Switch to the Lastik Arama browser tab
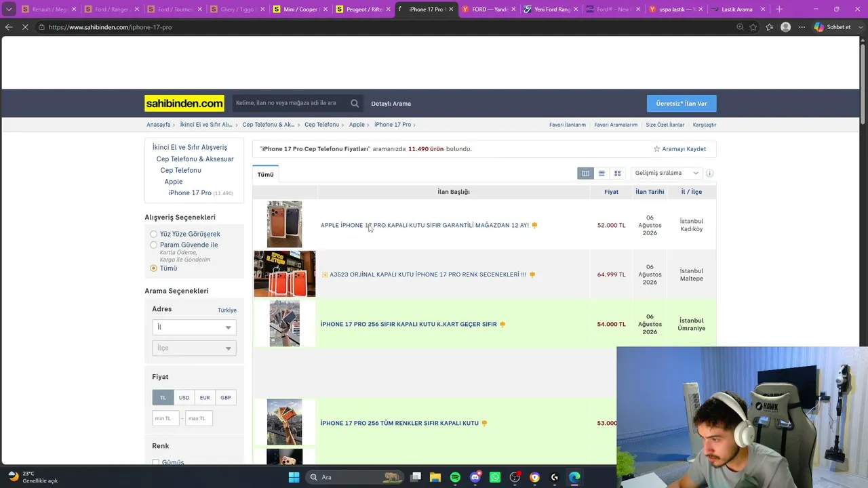 click(737, 9)
